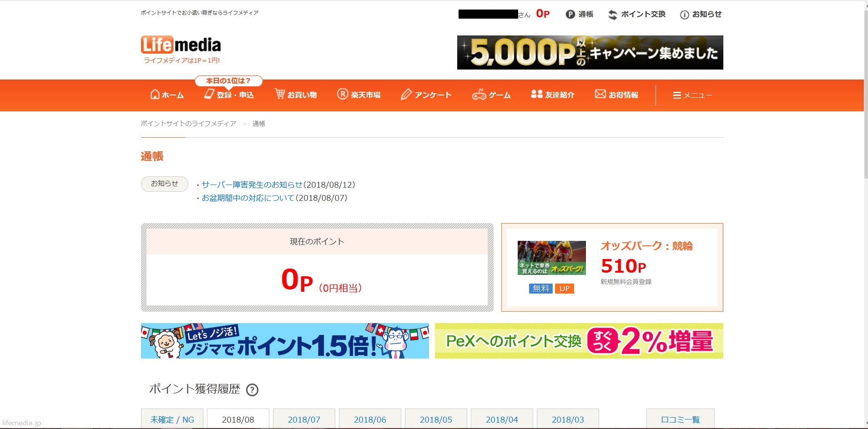868x429 pixels.
Task: Click the Lifemedia logo
Action: (181, 45)
